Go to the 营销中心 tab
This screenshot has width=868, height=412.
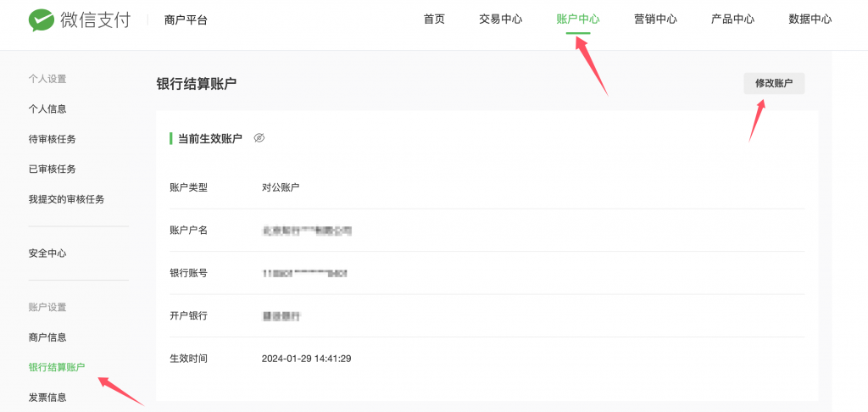[x=655, y=19]
